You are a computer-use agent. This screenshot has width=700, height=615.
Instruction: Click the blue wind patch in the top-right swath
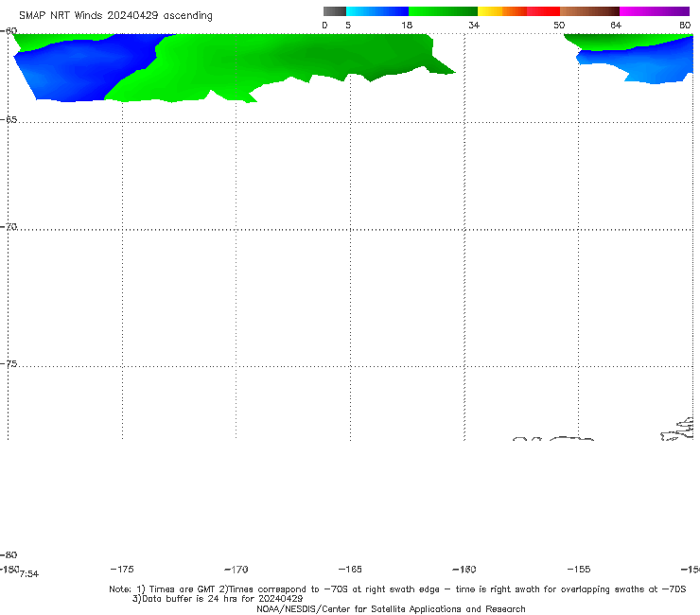coord(643,62)
